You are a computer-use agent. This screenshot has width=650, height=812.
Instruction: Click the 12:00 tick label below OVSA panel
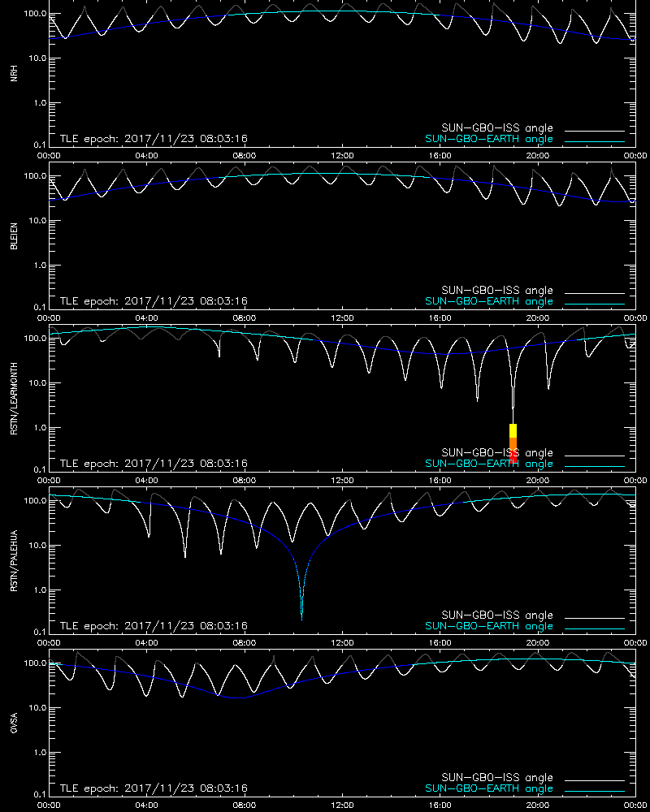click(342, 806)
